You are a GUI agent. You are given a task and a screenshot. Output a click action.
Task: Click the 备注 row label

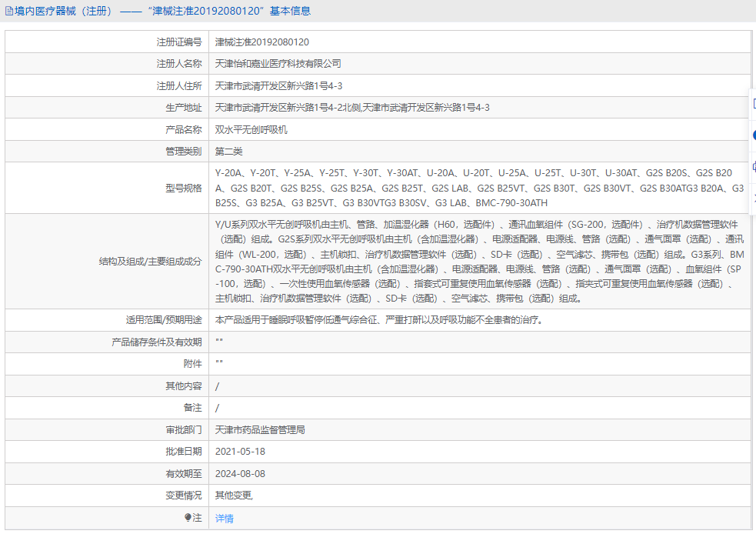tap(192, 408)
